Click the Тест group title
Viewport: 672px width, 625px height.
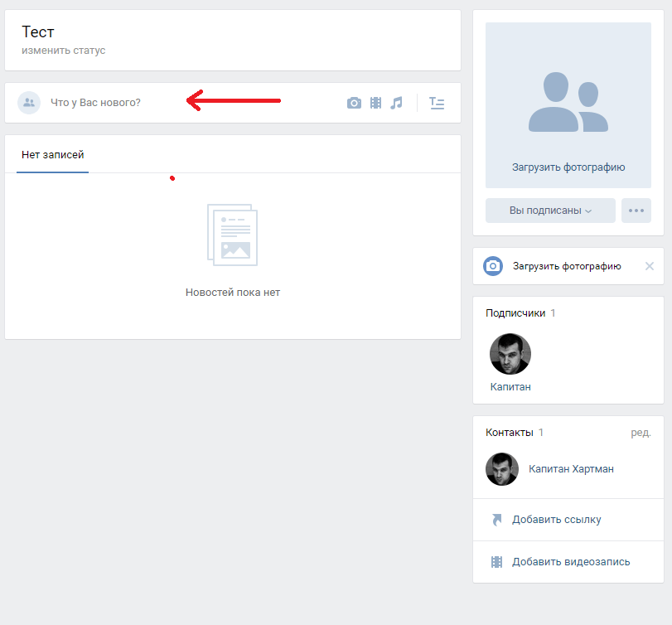[38, 32]
